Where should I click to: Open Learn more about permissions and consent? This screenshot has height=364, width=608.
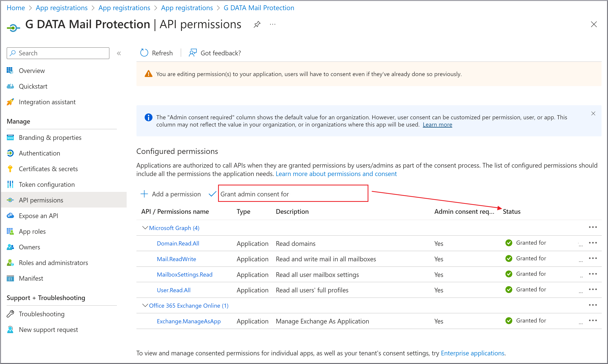pos(336,174)
